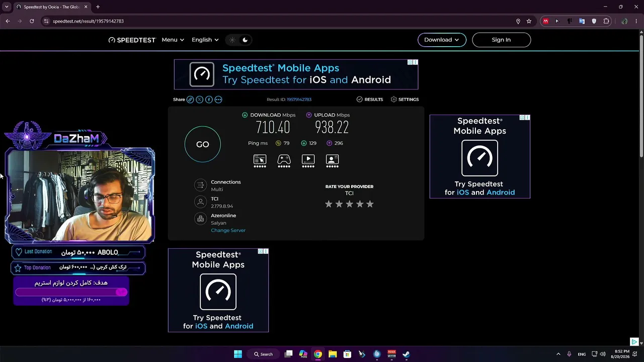Switch to dark theme moon toggle
This screenshot has height=362, width=644.
pyautogui.click(x=245, y=40)
